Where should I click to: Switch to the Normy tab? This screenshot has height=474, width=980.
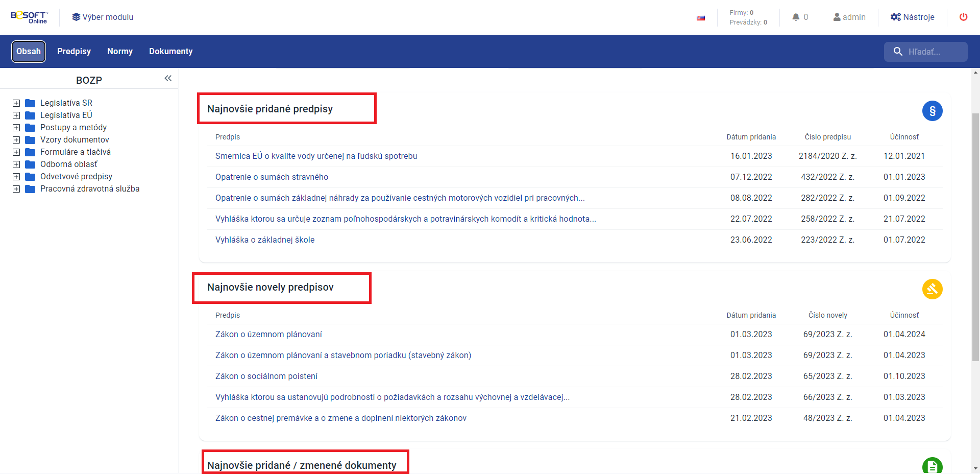(x=119, y=51)
